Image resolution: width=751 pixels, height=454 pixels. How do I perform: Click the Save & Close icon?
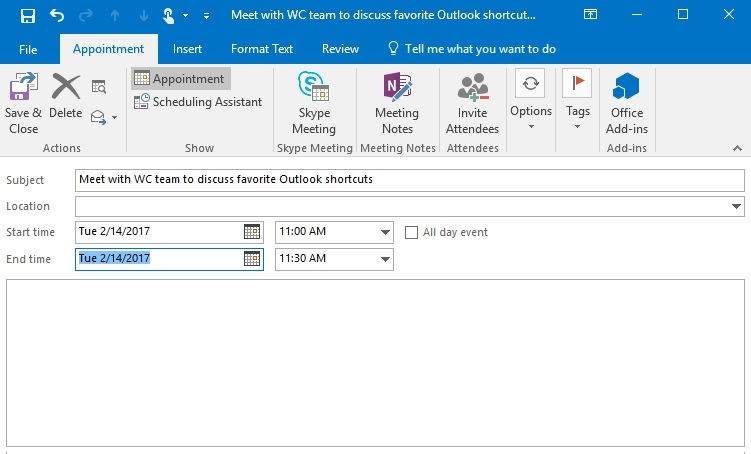[x=23, y=86]
